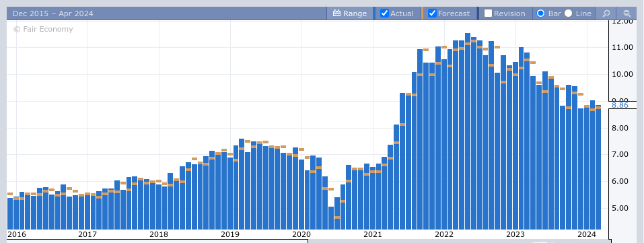644x243 pixels.
Task: Click the 10.00 y-axis label
Action: 622,74
